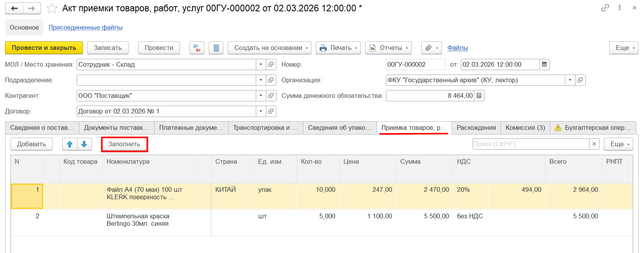The image size is (644, 253).
Task: Open the Комиссия (3) tab
Action: [525, 127]
